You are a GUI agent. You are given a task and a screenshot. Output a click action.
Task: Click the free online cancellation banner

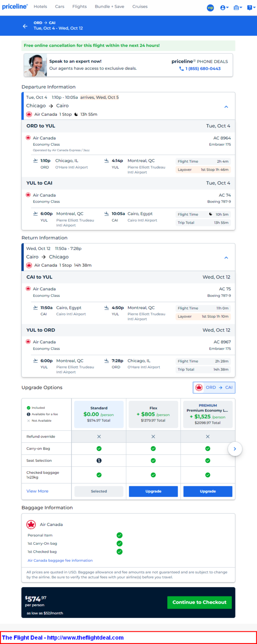(128, 45)
